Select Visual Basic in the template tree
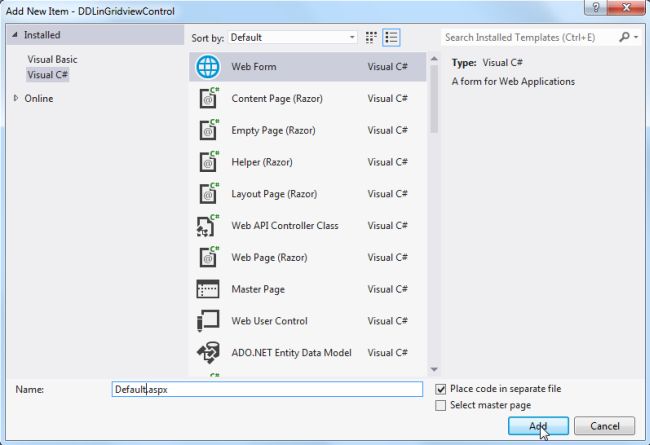The height and width of the screenshot is (445, 650). click(52, 59)
